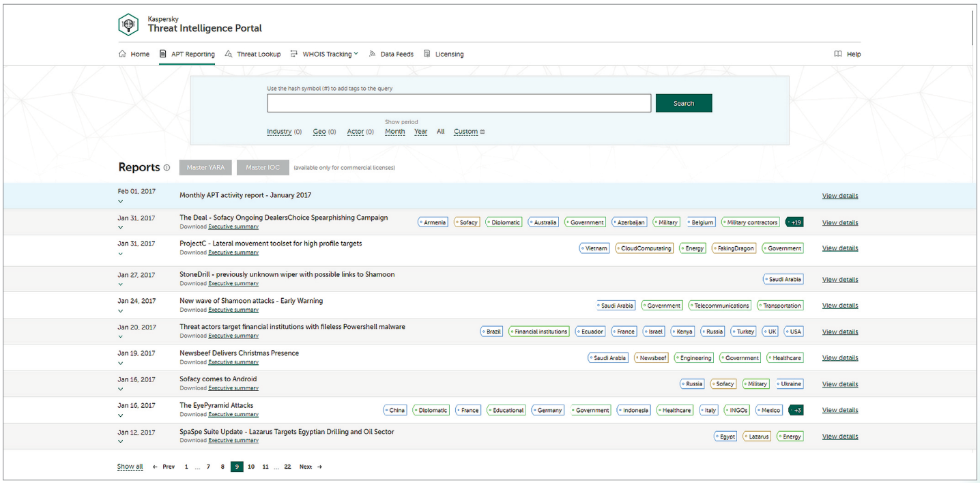Click the Ukraine tag

pyautogui.click(x=790, y=384)
